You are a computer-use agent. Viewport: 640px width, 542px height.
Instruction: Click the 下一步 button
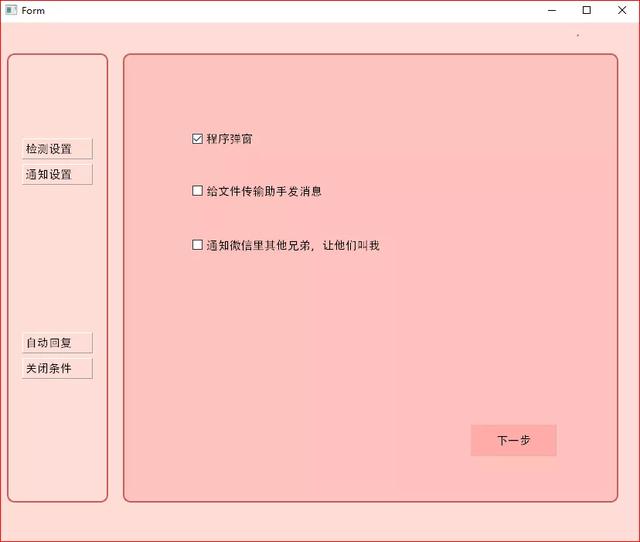pyautogui.click(x=513, y=440)
